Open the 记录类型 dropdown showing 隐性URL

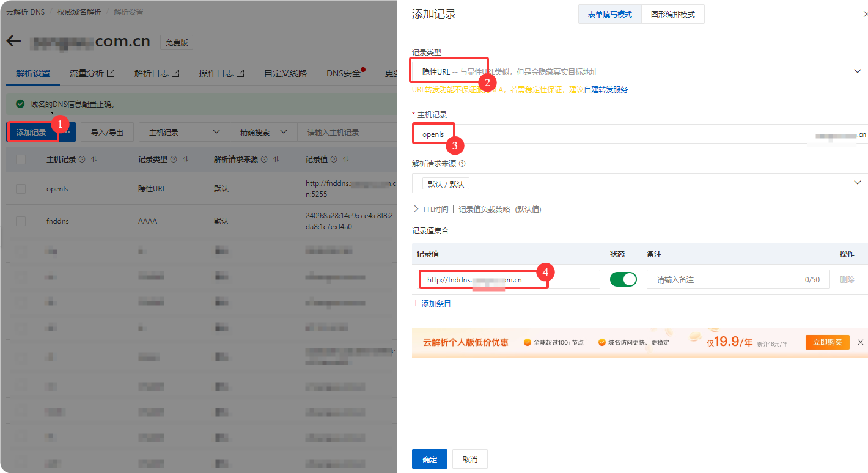639,71
